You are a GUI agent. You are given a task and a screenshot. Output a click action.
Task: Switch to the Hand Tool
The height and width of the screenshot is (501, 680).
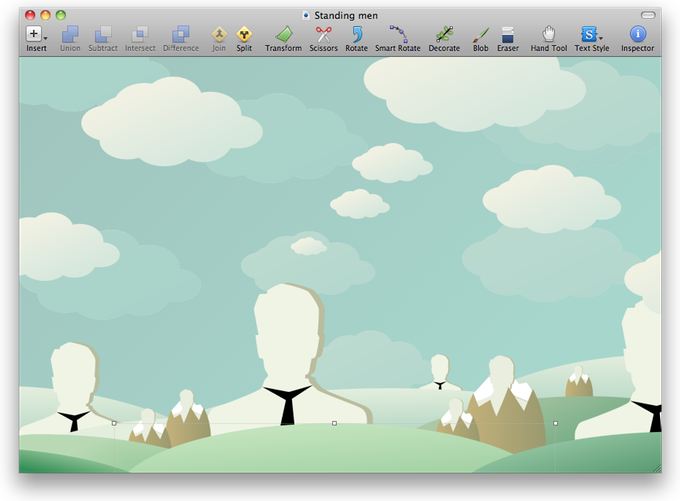click(549, 39)
